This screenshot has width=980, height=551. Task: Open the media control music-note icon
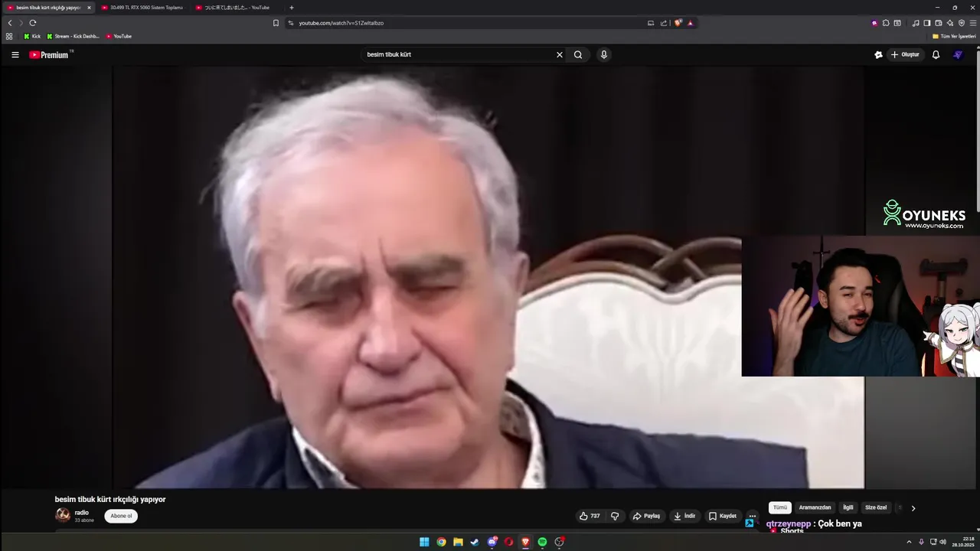916,23
